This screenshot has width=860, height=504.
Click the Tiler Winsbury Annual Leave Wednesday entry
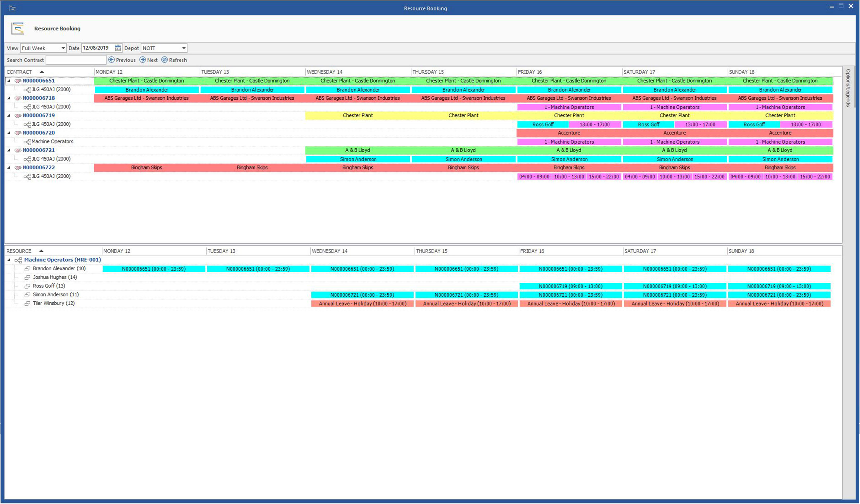point(361,304)
